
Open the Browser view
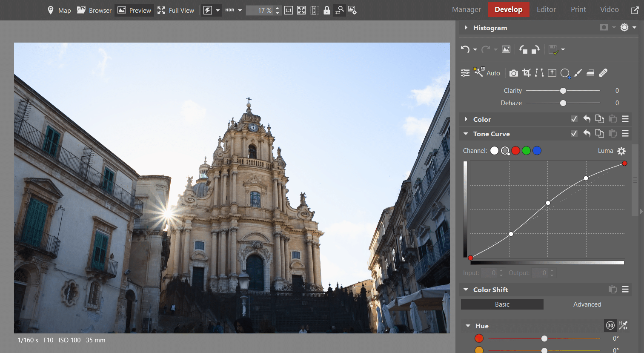click(x=94, y=10)
